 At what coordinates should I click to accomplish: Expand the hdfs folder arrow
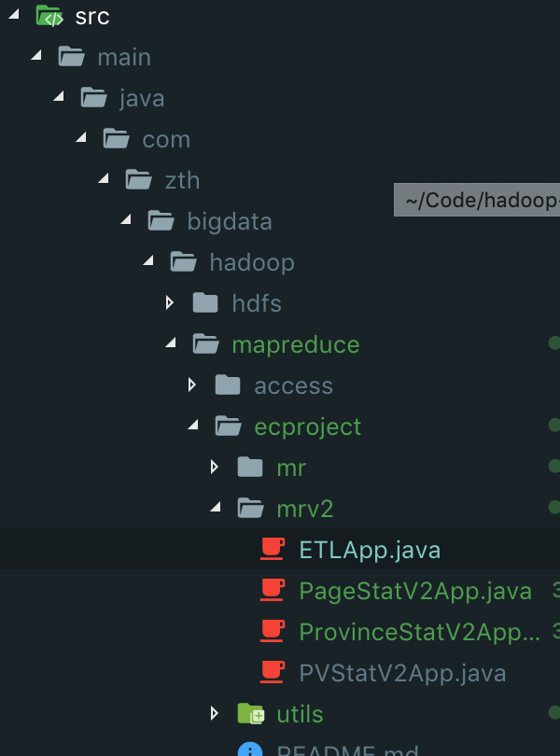[169, 303]
